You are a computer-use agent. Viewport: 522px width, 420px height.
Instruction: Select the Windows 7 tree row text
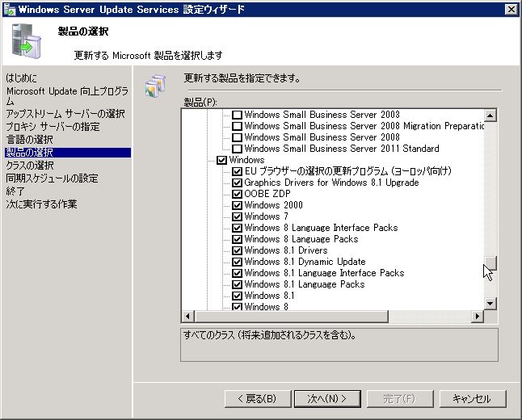[x=267, y=216]
